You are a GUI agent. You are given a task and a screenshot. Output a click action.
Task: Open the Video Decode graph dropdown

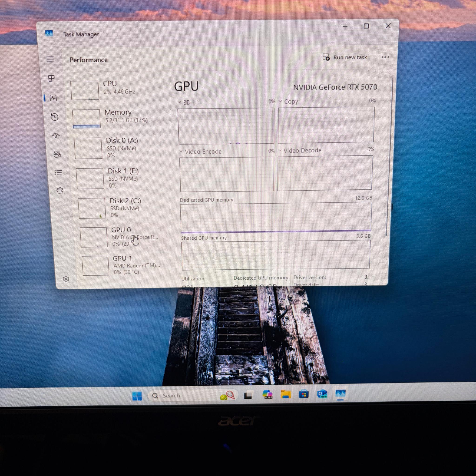pos(280,150)
